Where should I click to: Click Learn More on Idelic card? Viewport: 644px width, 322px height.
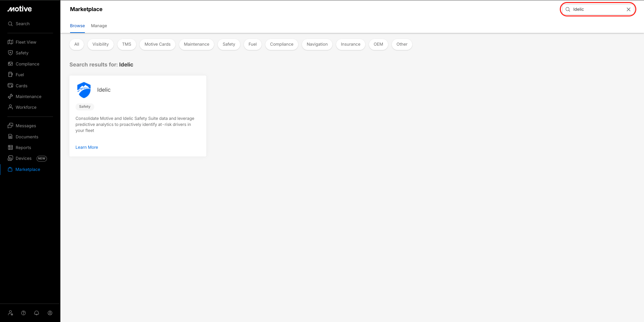coord(87,147)
